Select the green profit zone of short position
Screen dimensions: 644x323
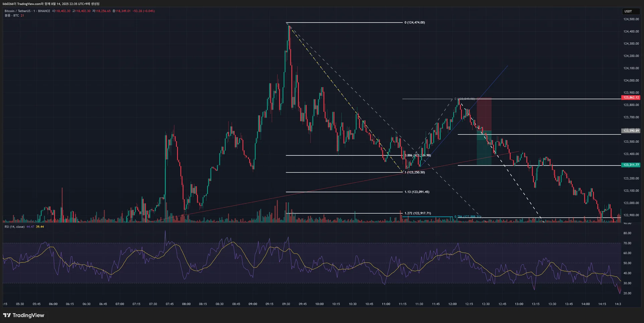pyautogui.click(x=484, y=148)
